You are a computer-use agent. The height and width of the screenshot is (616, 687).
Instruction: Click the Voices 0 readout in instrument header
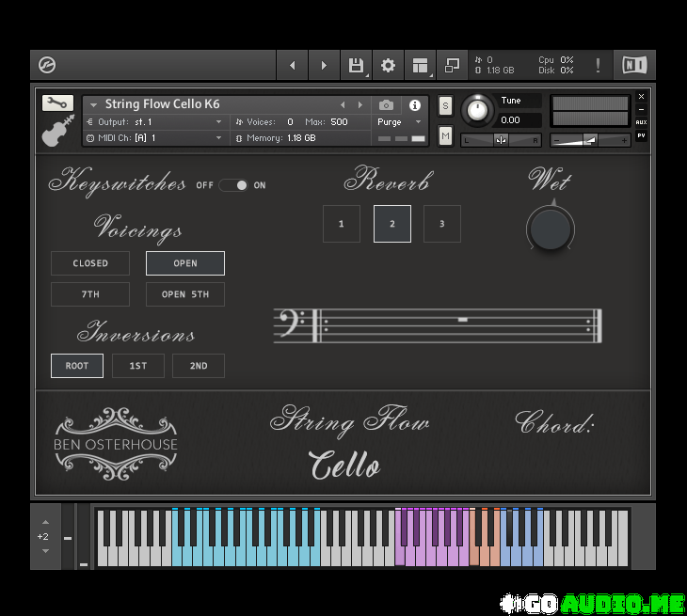[264, 121]
